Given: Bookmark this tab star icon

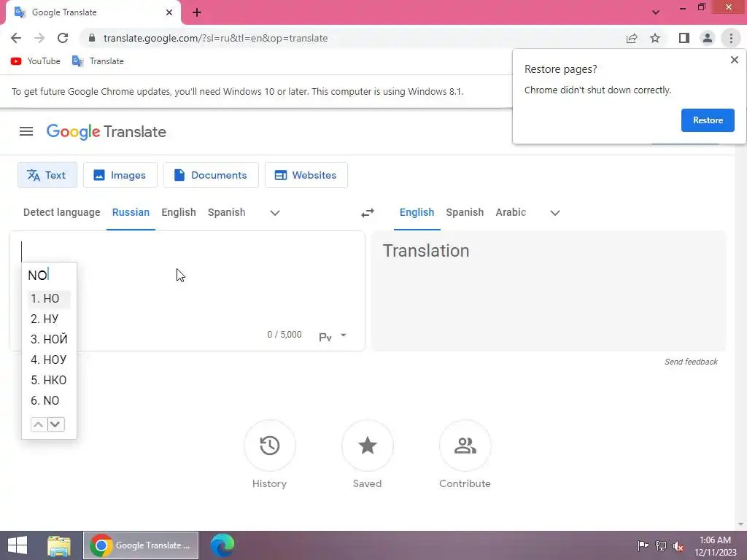Looking at the screenshot, I should [655, 38].
